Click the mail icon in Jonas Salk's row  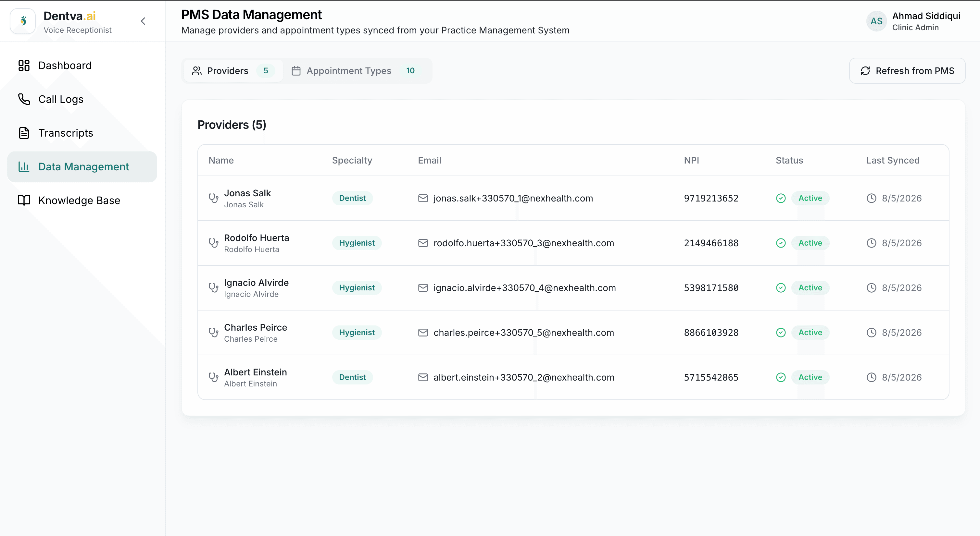423,198
